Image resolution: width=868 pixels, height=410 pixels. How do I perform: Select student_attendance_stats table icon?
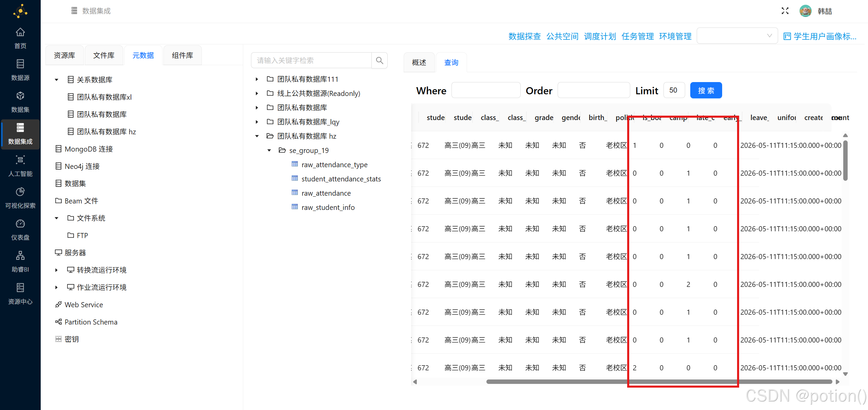coord(295,178)
